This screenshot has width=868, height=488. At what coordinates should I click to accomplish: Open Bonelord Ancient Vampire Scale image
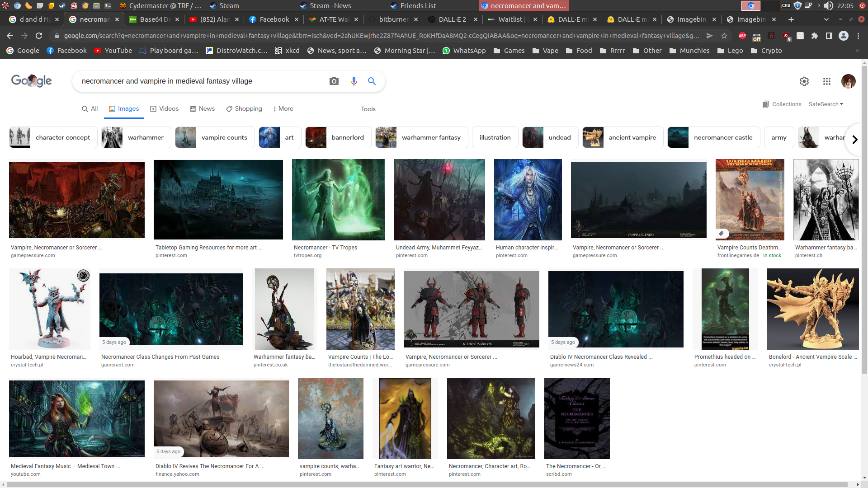[x=813, y=309]
